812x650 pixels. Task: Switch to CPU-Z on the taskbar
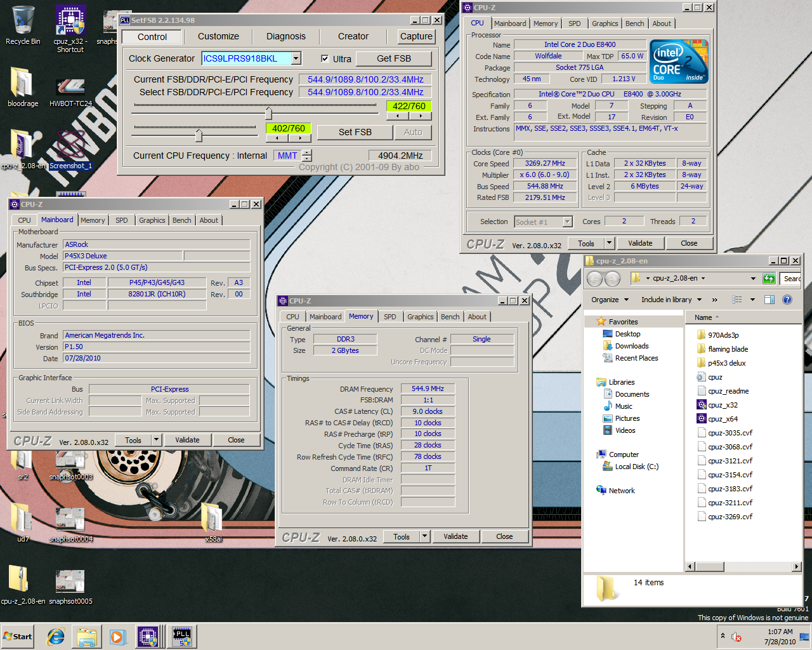[x=148, y=637]
